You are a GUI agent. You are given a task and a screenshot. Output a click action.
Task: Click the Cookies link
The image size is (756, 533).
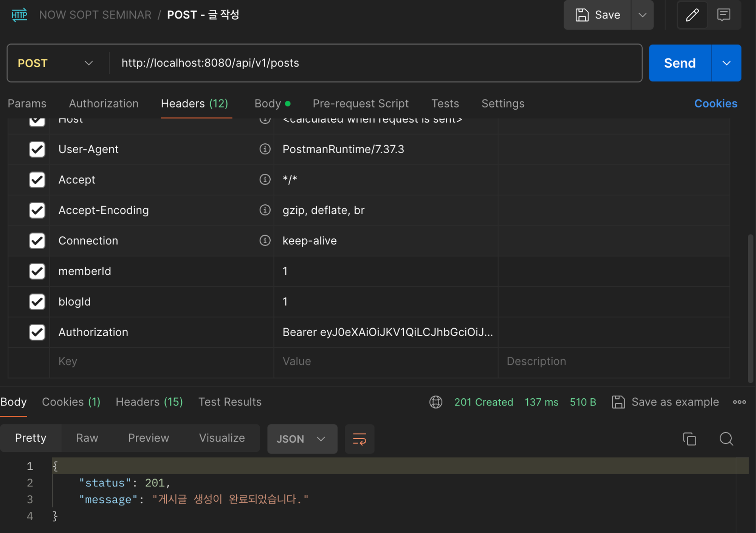716,104
